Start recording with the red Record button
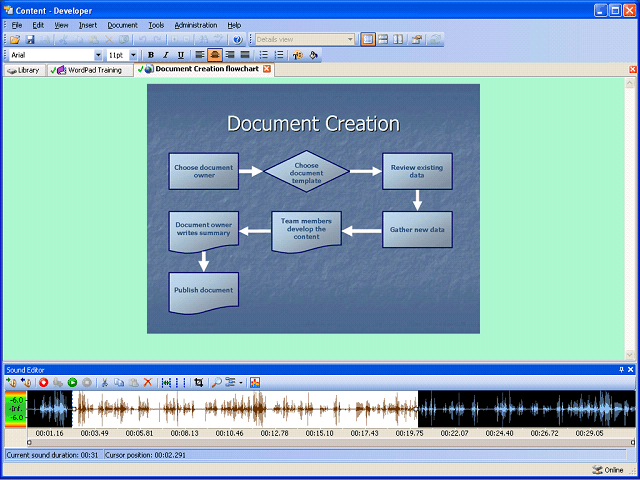Viewport: 640px width, 480px height. (44, 382)
